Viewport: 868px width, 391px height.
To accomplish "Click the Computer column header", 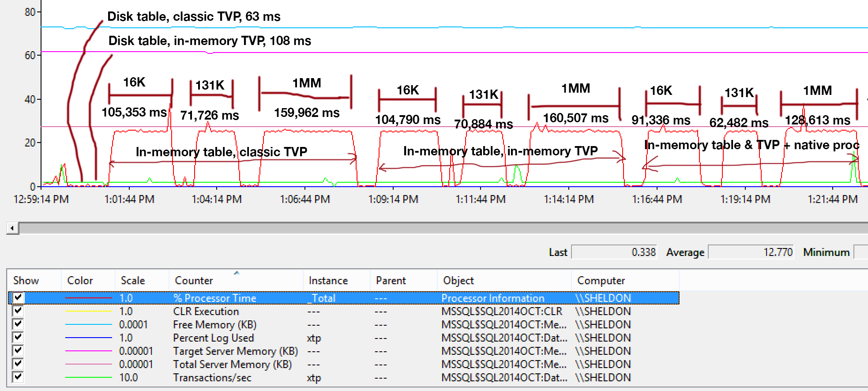I will [601, 281].
